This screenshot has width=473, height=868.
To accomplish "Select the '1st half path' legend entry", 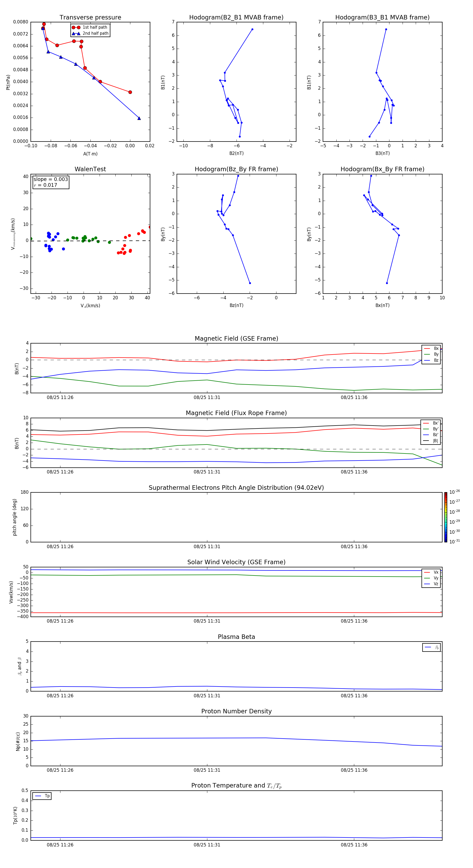I will point(90,27).
